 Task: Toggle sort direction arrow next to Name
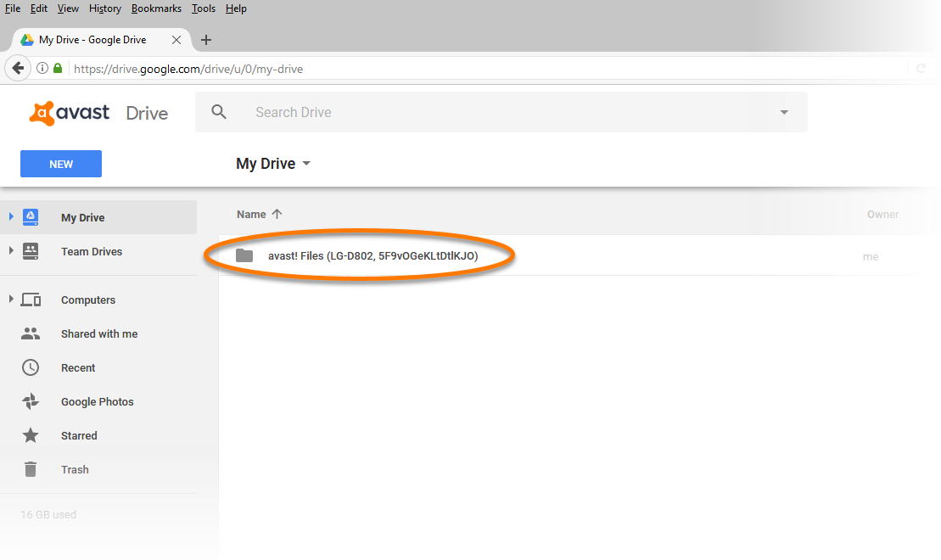point(277,214)
